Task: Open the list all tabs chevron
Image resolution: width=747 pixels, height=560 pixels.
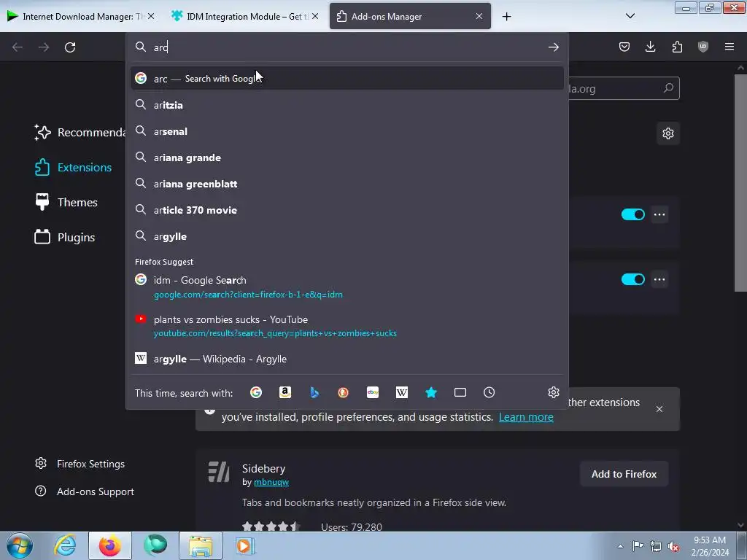Action: [x=630, y=16]
